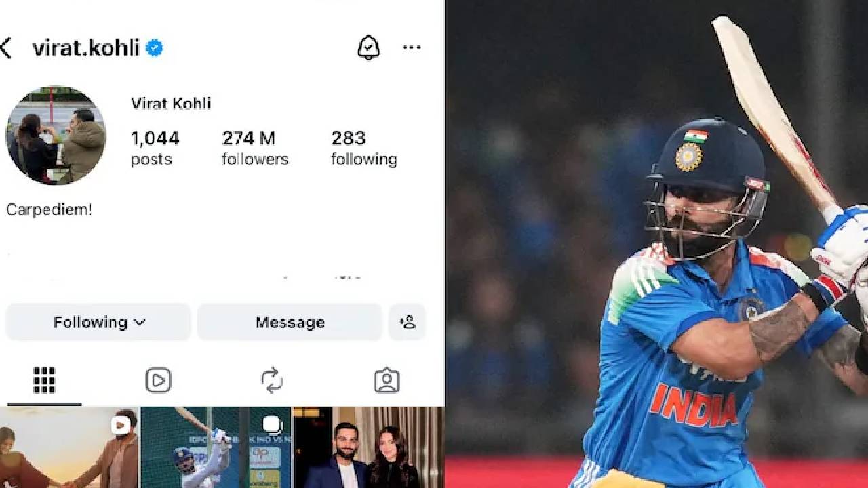Image resolution: width=868 pixels, height=488 pixels.
Task: Go back using the back arrow
Action: point(6,48)
